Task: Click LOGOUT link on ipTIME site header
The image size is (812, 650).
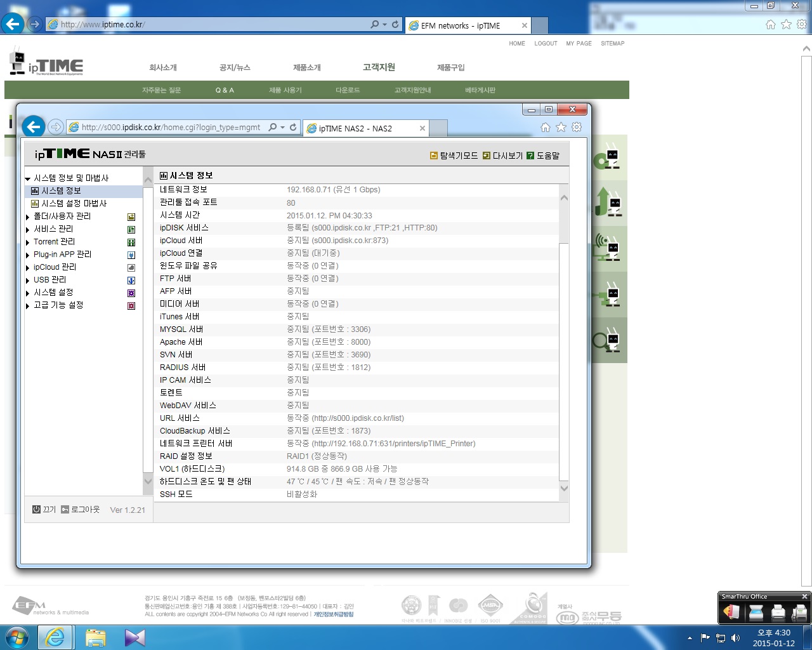Action: pos(546,44)
